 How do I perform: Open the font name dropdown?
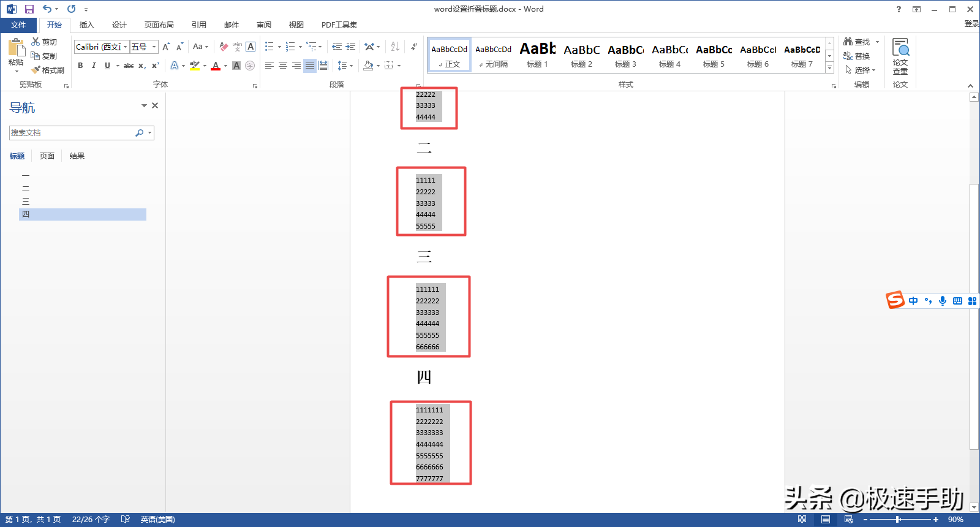pyautogui.click(x=126, y=47)
